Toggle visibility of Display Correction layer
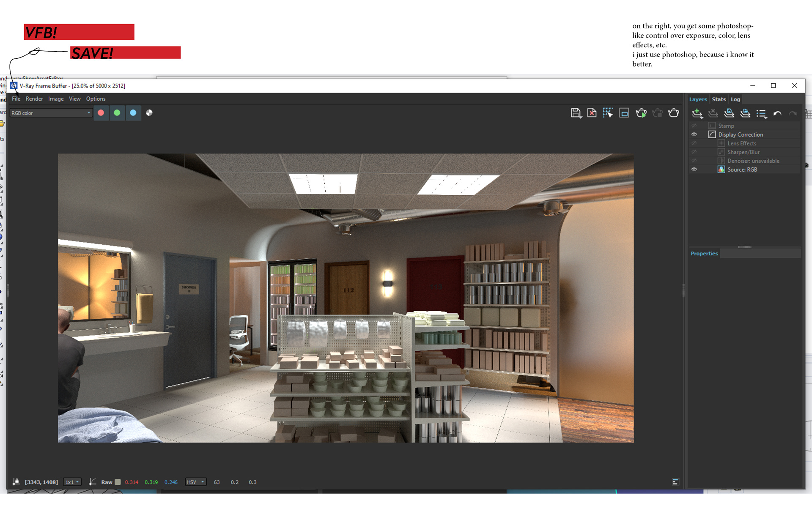This screenshot has height=525, width=812. point(694,134)
